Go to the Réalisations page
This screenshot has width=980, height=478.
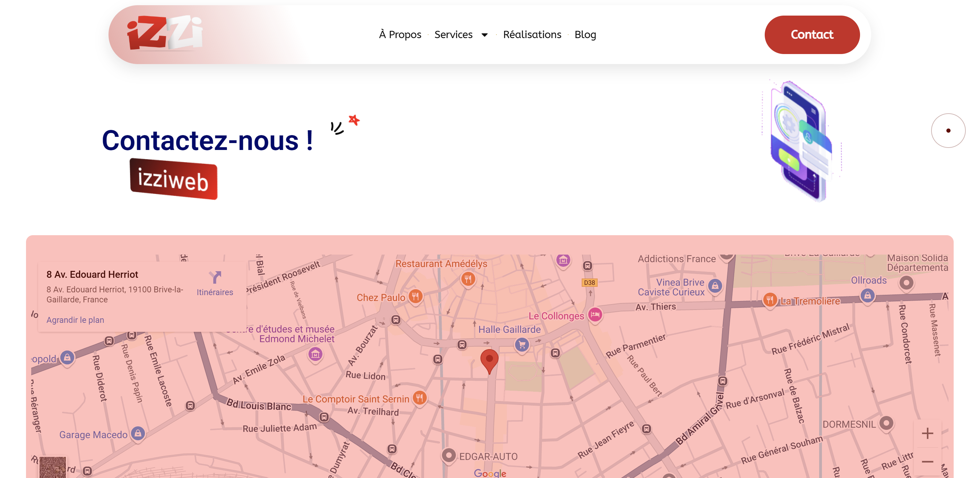[532, 35]
